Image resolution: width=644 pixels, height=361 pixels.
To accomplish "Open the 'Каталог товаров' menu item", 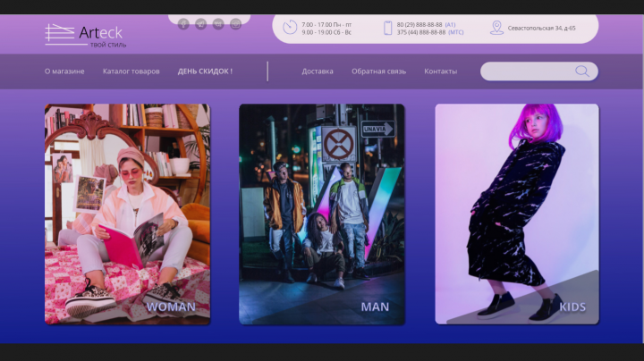I will point(131,71).
